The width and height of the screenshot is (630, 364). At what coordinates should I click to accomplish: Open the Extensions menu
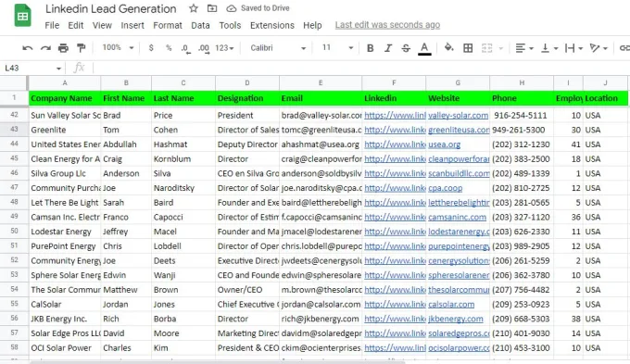pos(272,25)
